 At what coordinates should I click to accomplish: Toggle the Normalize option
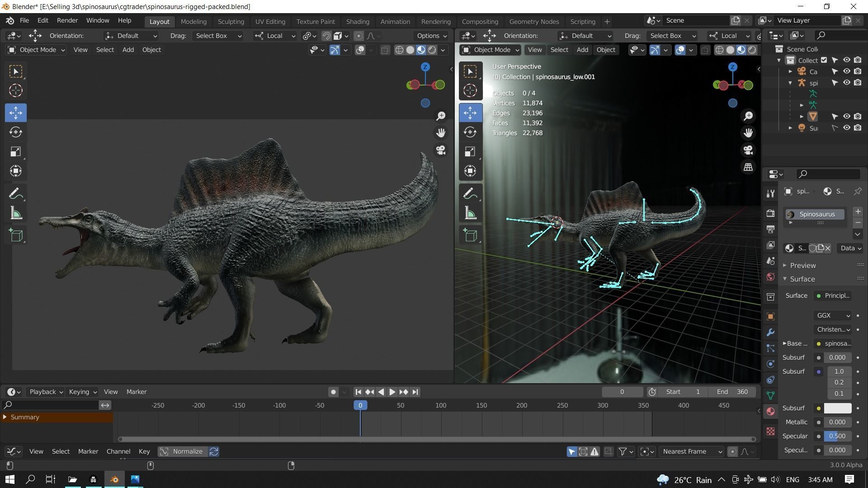point(183,451)
